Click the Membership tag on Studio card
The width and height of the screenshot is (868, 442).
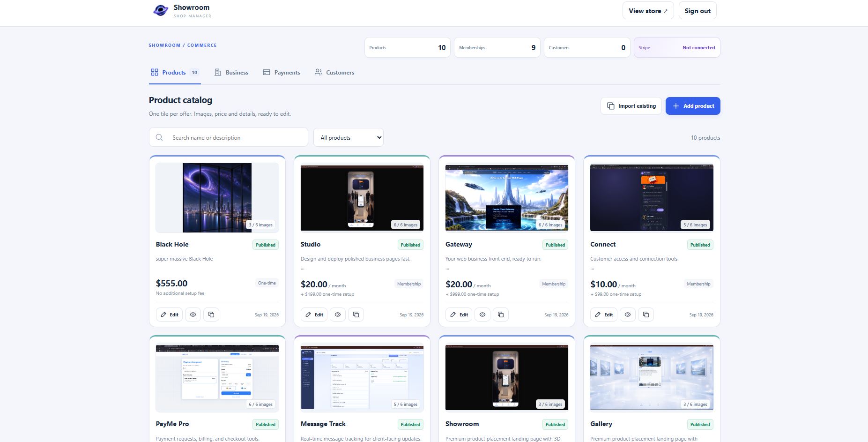(x=409, y=284)
